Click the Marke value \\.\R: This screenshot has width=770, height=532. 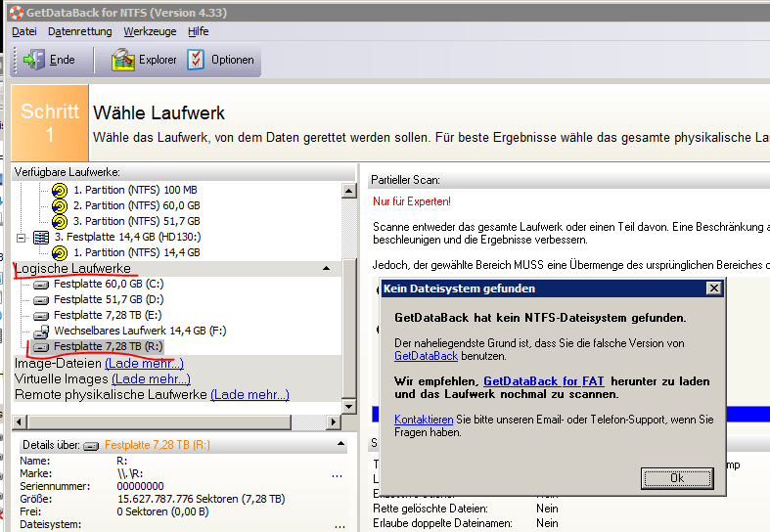coord(130,474)
